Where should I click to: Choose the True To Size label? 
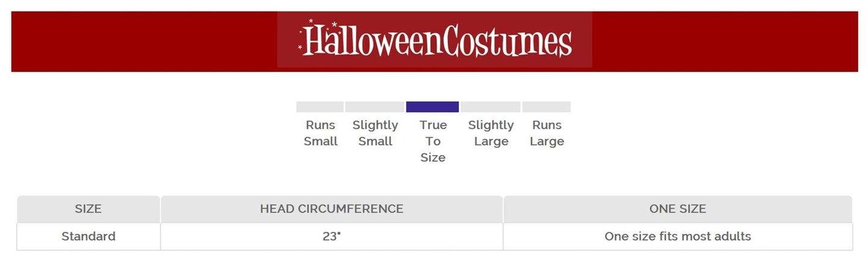pos(433,141)
